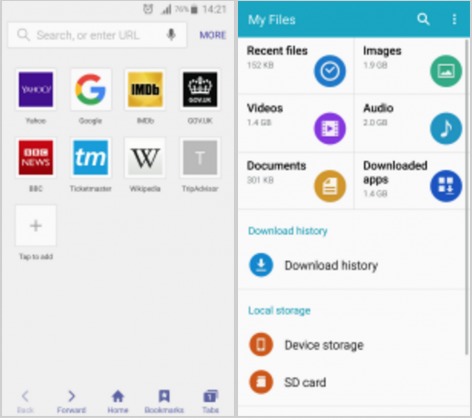Open the Wikipedia shortcut tile
472x420 pixels.
pyautogui.click(x=145, y=157)
